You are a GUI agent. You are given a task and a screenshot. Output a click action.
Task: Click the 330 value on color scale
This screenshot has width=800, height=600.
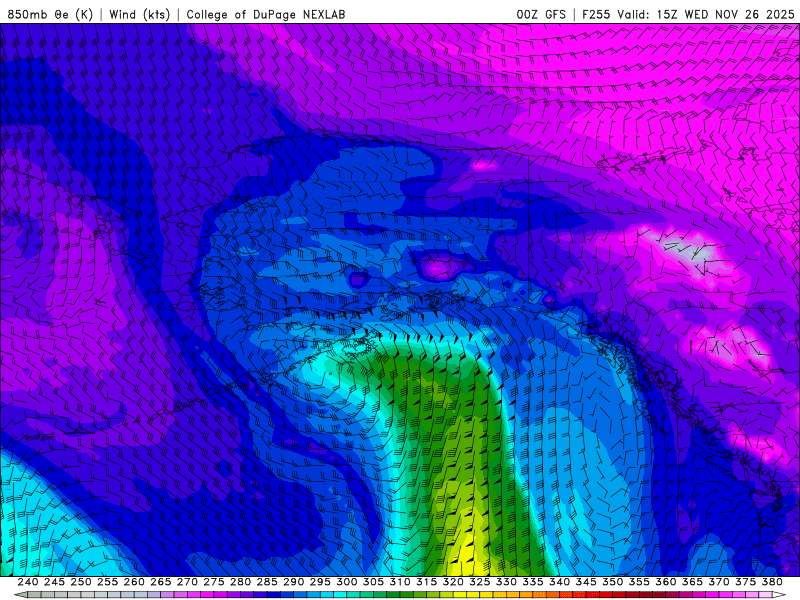506,582
